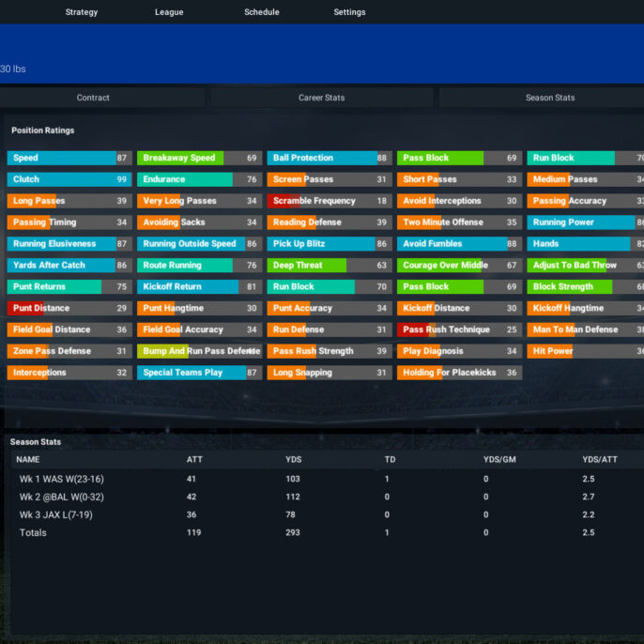Click the Holding For Placekicks rating
The height and width of the screenshot is (644, 644).
(x=460, y=373)
